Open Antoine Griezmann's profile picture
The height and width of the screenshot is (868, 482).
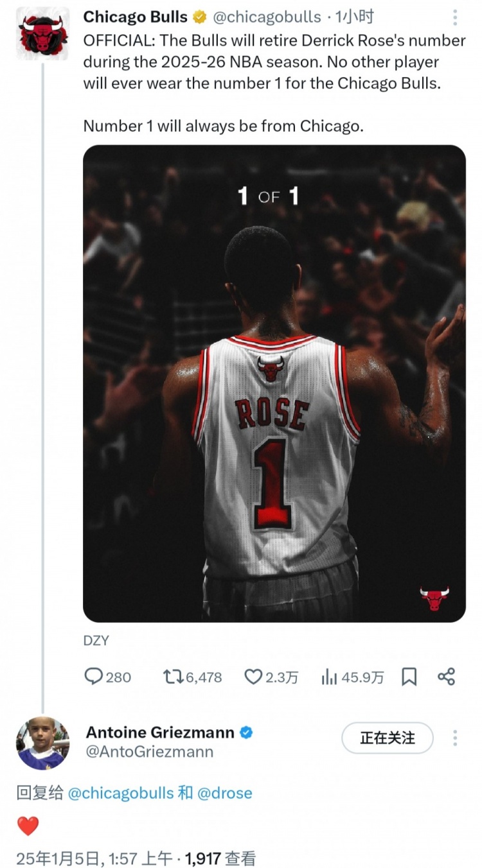[x=42, y=743]
